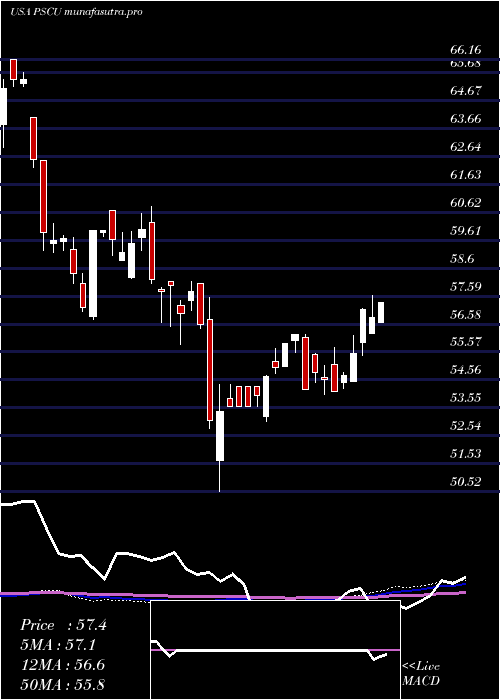Image resolution: width=500 pixels, height=700 pixels.
Task: Click the 58.6 price axis label
Action: coord(462,259)
